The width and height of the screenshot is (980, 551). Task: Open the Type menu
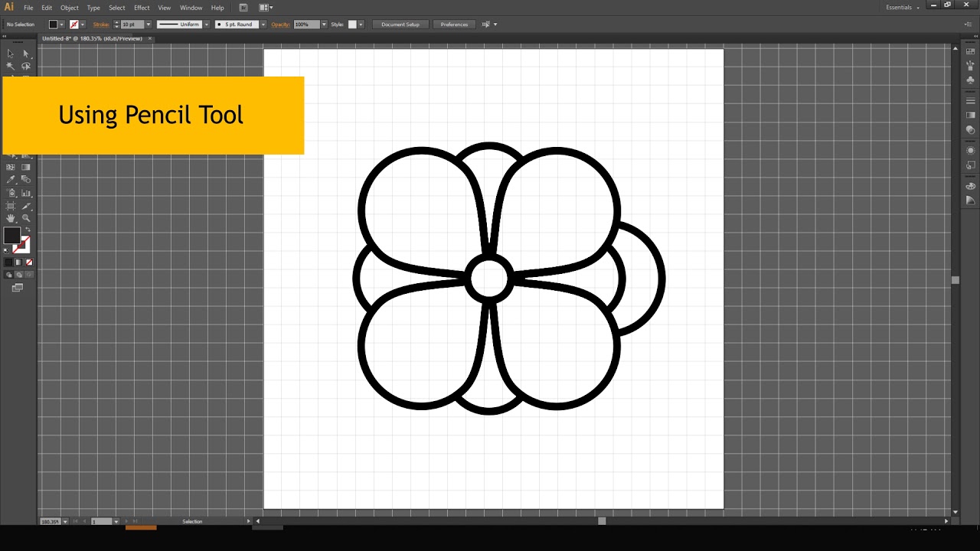point(93,8)
